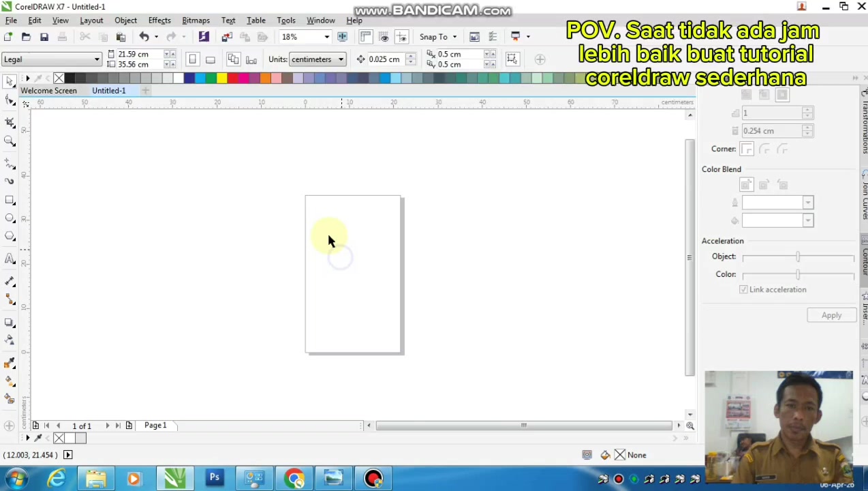
Task: Open the Bitmaps menu
Action: coord(196,20)
